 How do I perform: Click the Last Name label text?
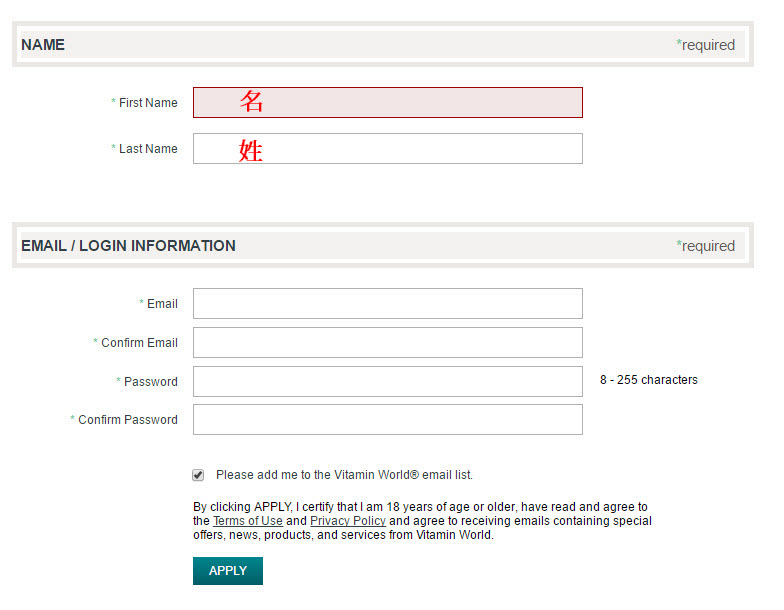(148, 148)
